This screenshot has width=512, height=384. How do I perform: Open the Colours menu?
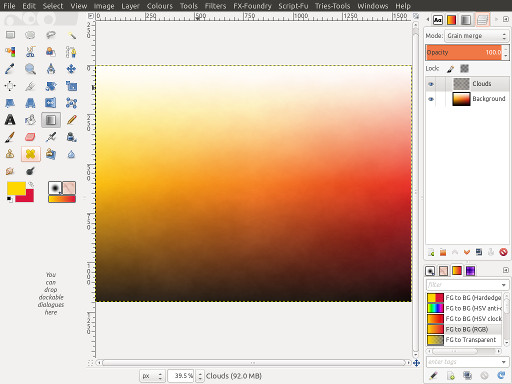point(160,6)
